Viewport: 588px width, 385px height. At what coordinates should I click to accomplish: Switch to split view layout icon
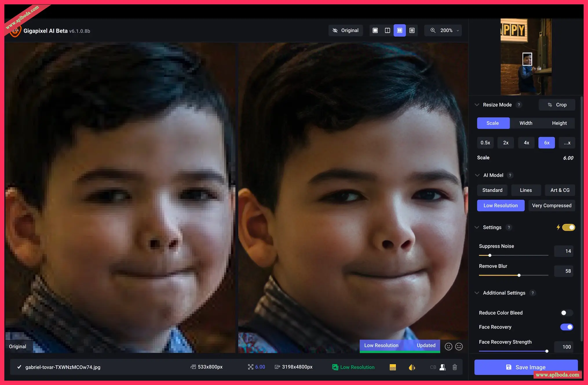pos(387,30)
